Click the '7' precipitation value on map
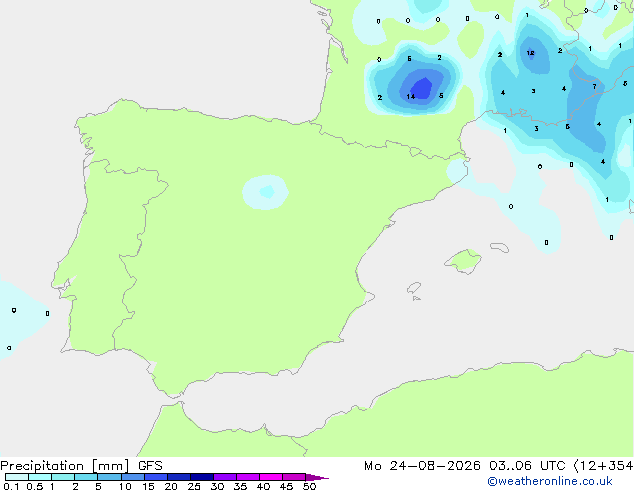The width and height of the screenshot is (634, 490). [x=594, y=87]
